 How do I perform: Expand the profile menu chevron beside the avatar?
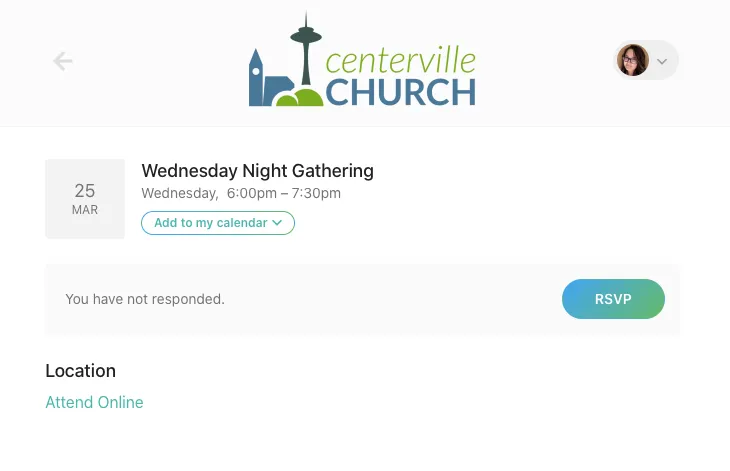click(x=661, y=61)
